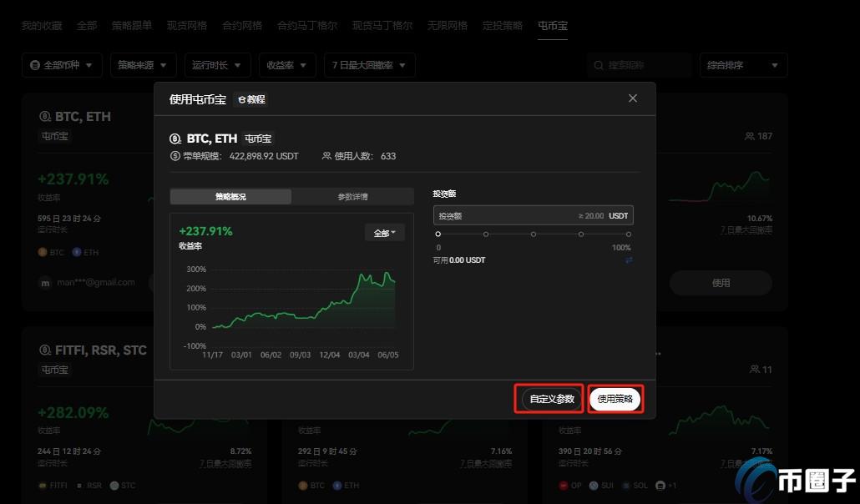The image size is (860, 504).
Task: Click the blue transfer icon beside 可用 0.00 USDT
Action: pyautogui.click(x=629, y=260)
